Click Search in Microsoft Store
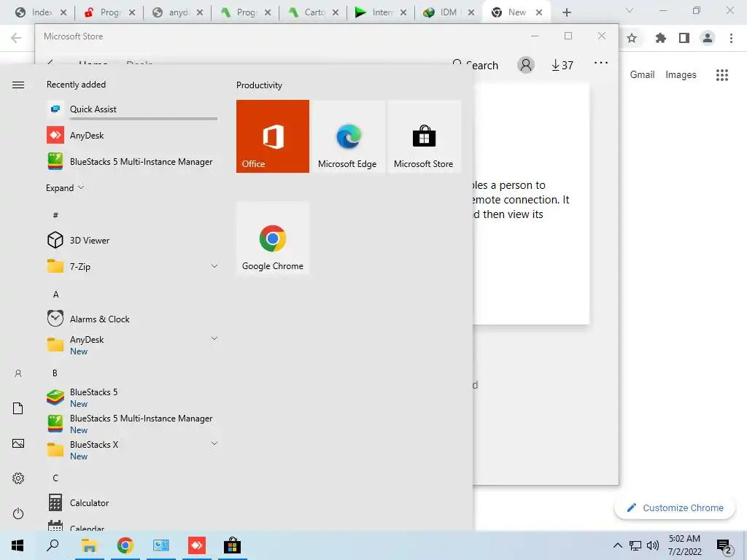 [475, 65]
